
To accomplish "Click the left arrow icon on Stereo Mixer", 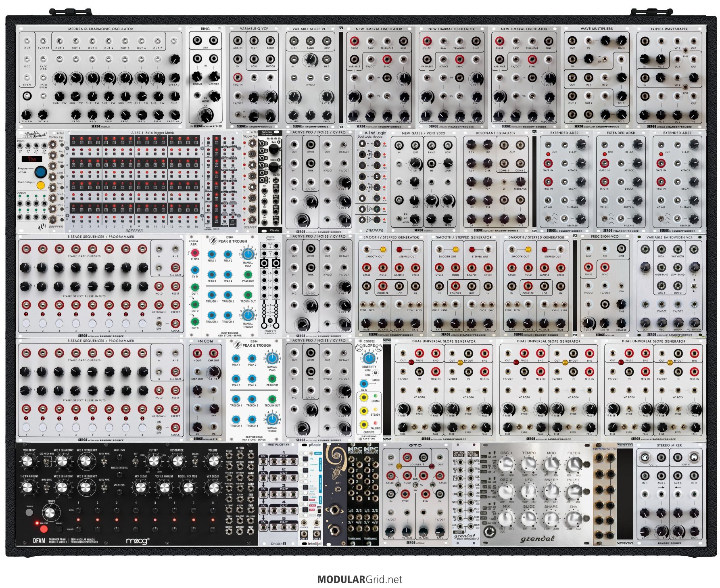I will (x=678, y=487).
